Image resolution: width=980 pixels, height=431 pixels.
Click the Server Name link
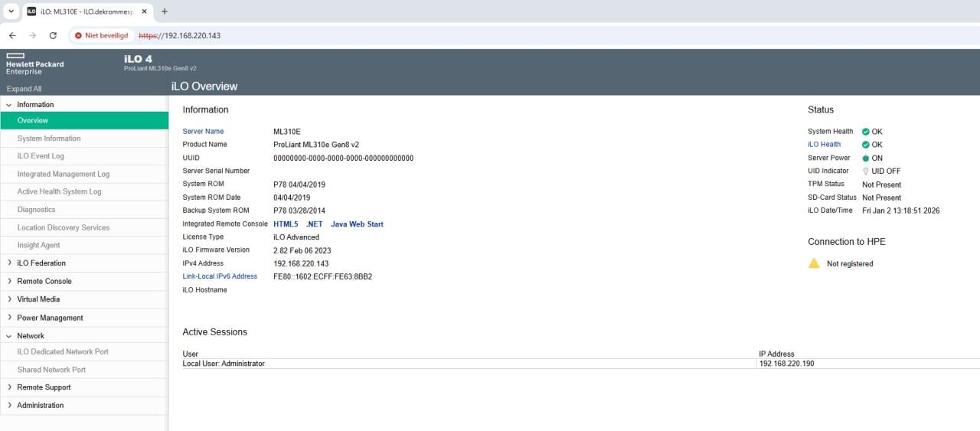click(x=203, y=132)
